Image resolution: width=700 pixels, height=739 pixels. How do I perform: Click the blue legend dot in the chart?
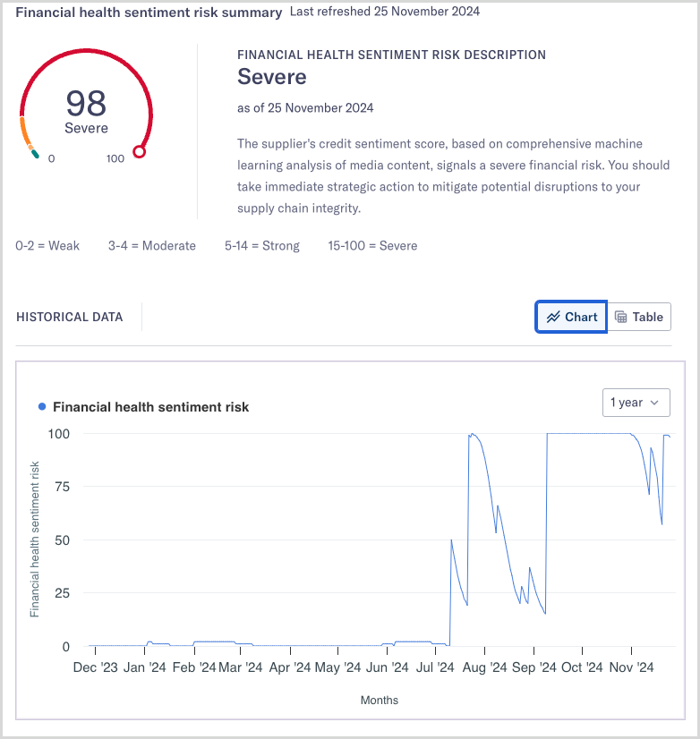point(42,407)
